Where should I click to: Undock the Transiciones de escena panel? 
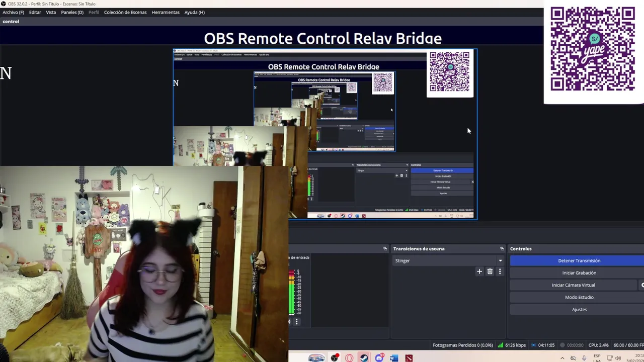point(502,248)
